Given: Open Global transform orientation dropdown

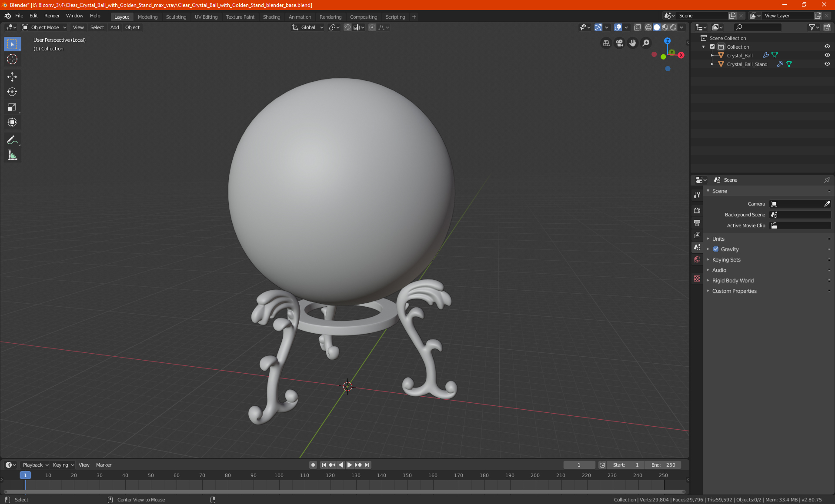Looking at the screenshot, I should click(307, 27).
